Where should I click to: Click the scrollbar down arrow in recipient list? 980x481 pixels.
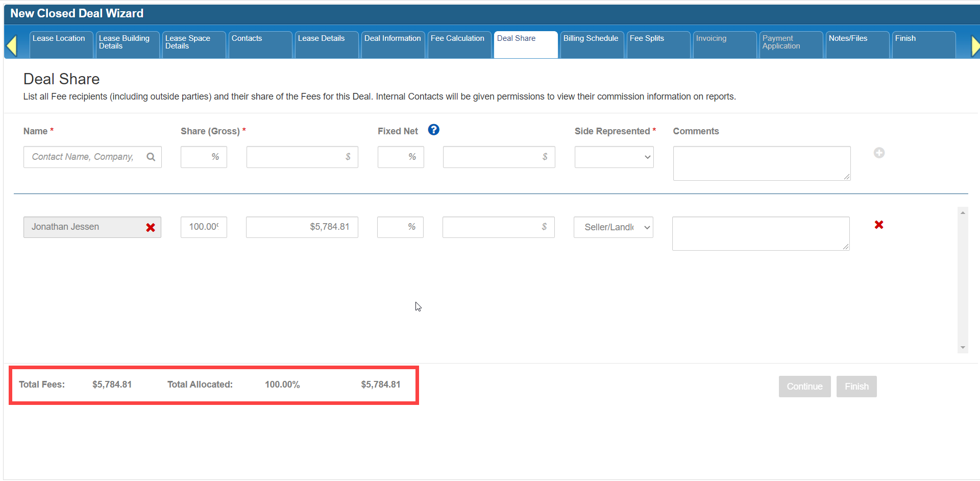tap(963, 347)
